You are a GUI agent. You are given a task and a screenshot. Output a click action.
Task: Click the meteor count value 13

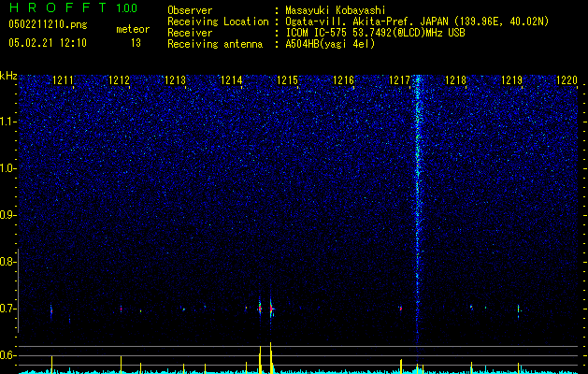(x=136, y=43)
